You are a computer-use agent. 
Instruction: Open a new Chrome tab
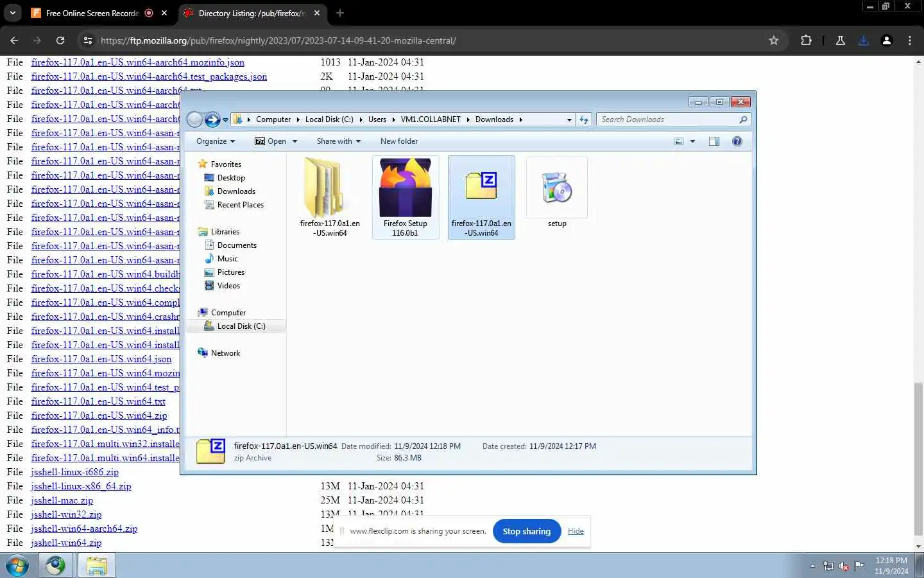pos(340,13)
